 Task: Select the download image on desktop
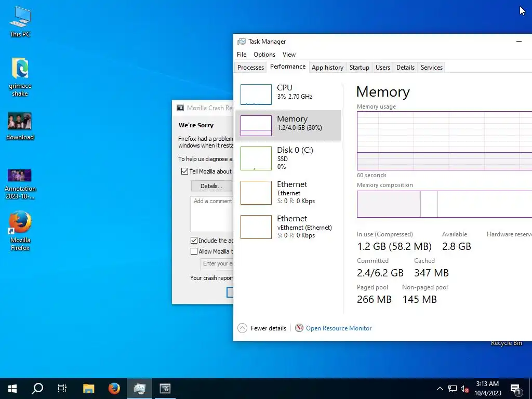click(20, 126)
